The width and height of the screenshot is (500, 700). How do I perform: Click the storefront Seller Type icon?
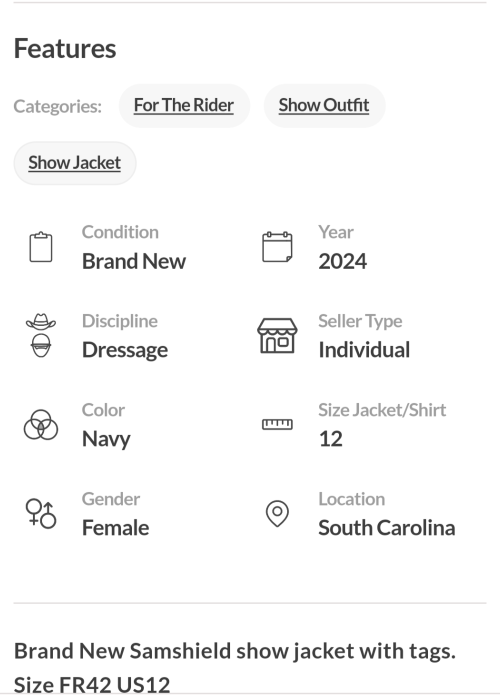(x=277, y=336)
